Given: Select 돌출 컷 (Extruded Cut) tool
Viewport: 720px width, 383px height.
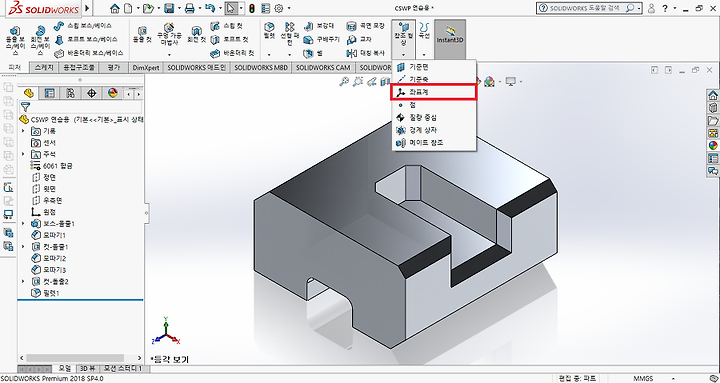Looking at the screenshot, I should point(142,35).
